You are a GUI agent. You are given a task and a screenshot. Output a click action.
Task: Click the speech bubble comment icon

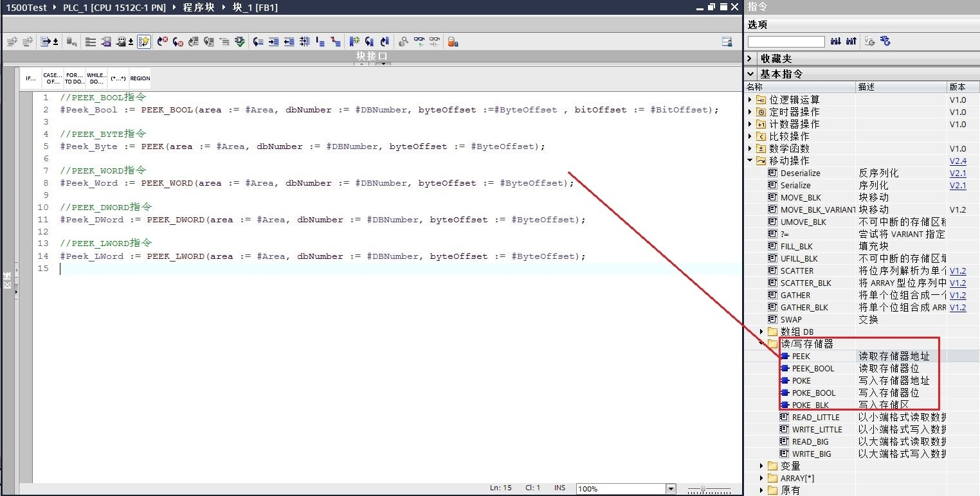121,42
